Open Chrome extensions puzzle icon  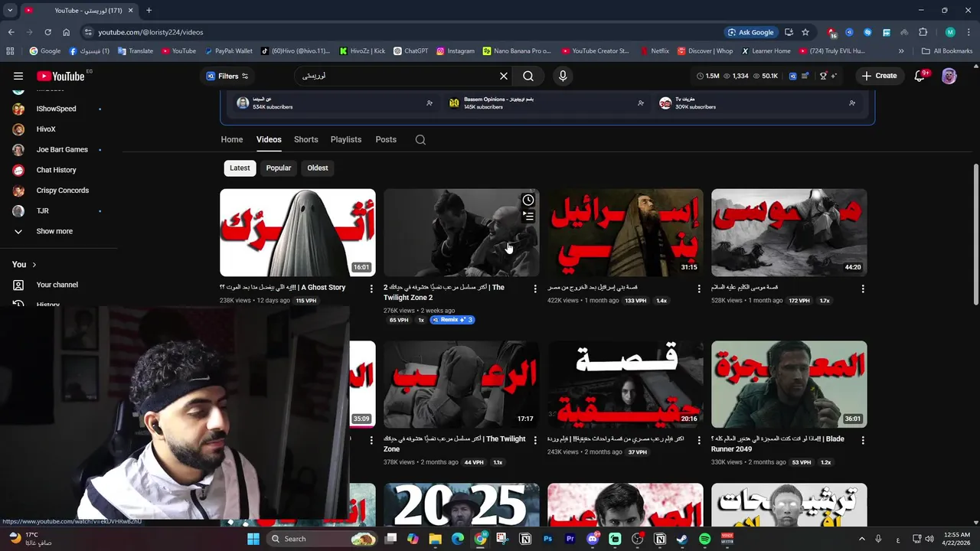coord(923,32)
